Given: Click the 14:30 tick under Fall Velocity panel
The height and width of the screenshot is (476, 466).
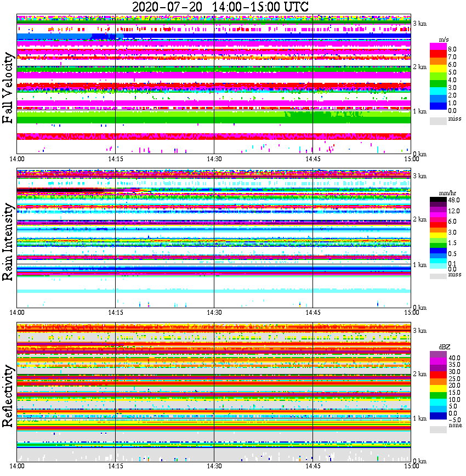Looking at the screenshot, I should 214,159.
